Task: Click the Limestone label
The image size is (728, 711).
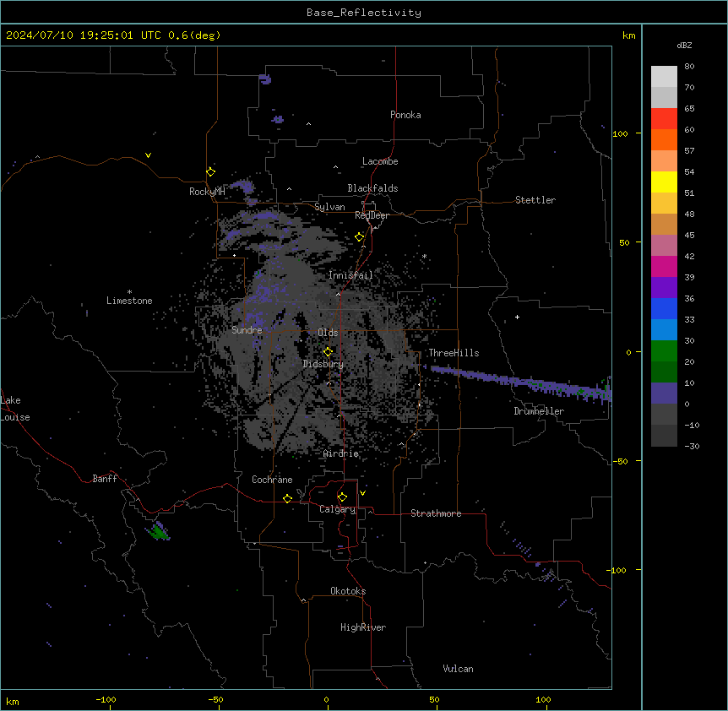Action: pyautogui.click(x=129, y=301)
